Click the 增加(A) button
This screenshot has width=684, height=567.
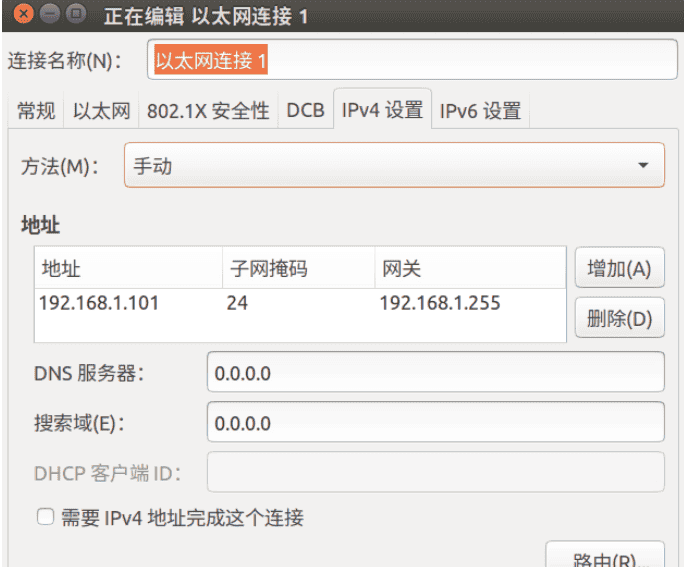point(619,268)
